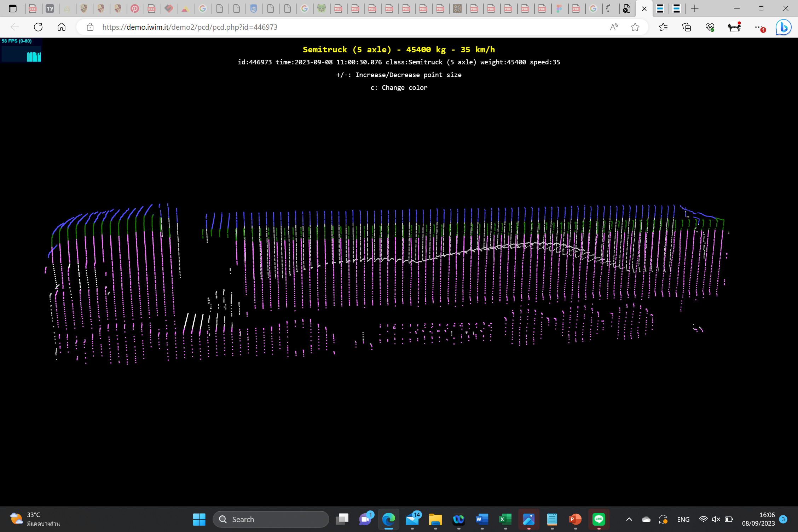
Task: Toggle the muted volume icon in the system tray
Action: click(x=716, y=519)
